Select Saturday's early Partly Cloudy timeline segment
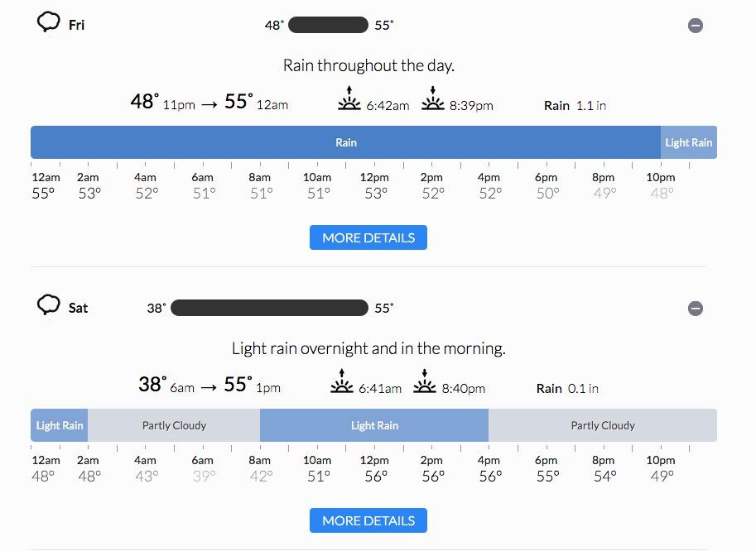The height and width of the screenshot is (551, 756). point(174,425)
